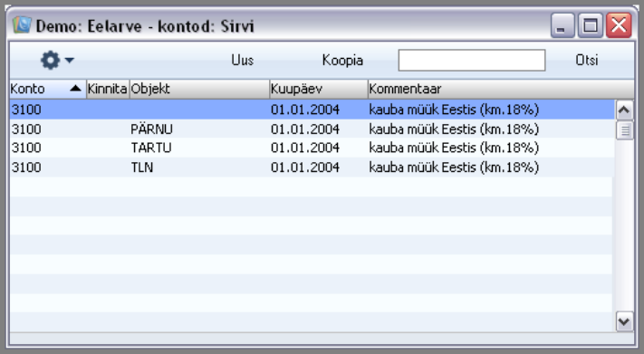The image size is (644, 354).
Task: Select the PÄRNU object cell
Action: click(151, 129)
